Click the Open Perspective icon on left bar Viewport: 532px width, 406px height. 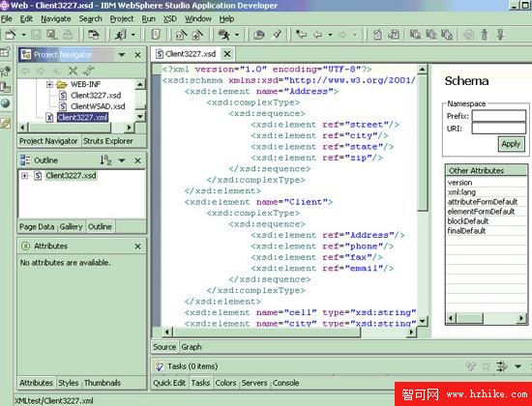(x=6, y=52)
